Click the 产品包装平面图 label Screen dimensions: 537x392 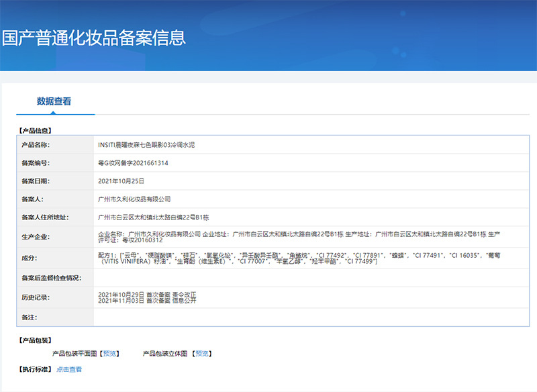click(75, 354)
